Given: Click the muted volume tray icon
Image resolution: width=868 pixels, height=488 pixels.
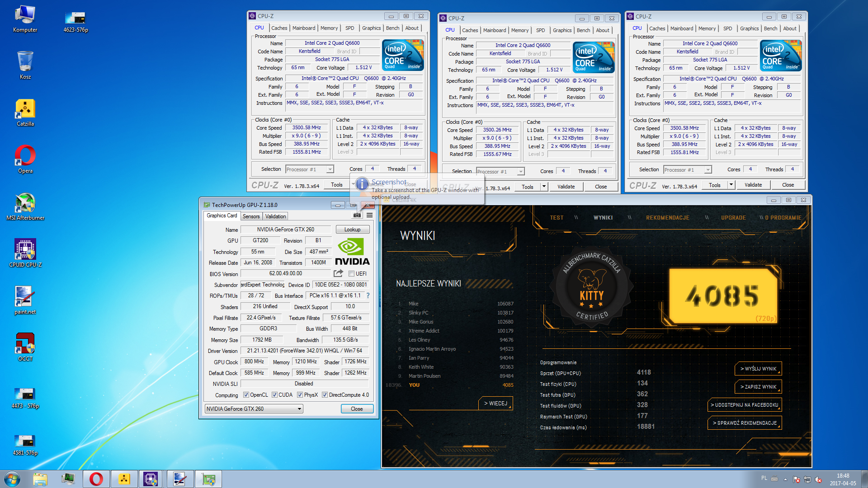Looking at the screenshot, I should (x=818, y=479).
